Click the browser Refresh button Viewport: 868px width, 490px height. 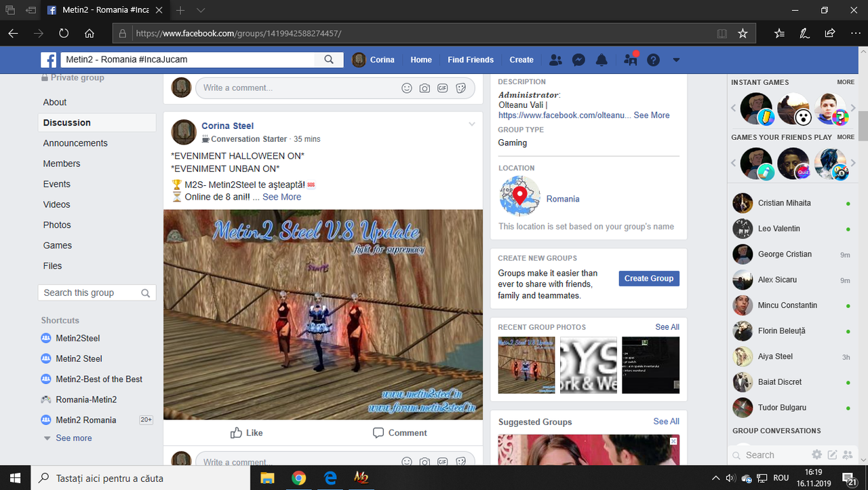point(64,33)
